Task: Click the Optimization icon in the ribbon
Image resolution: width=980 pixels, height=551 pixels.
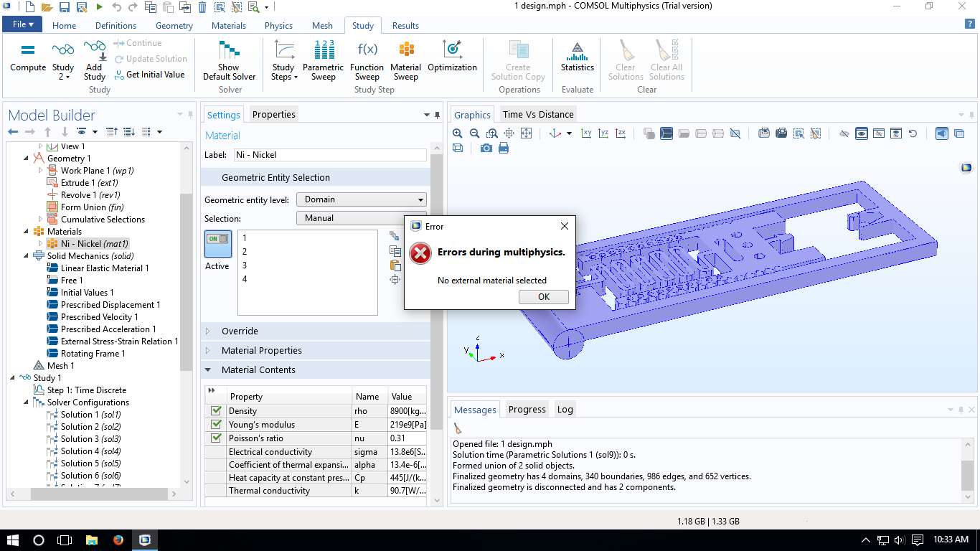Action: click(x=452, y=57)
